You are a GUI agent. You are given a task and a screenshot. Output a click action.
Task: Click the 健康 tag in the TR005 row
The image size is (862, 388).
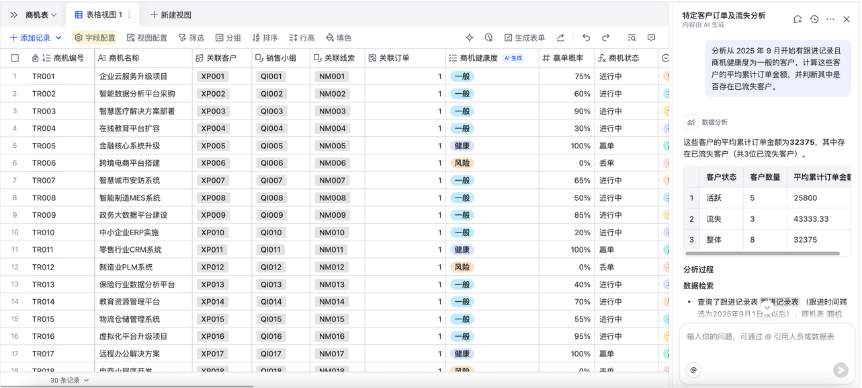[462, 146]
